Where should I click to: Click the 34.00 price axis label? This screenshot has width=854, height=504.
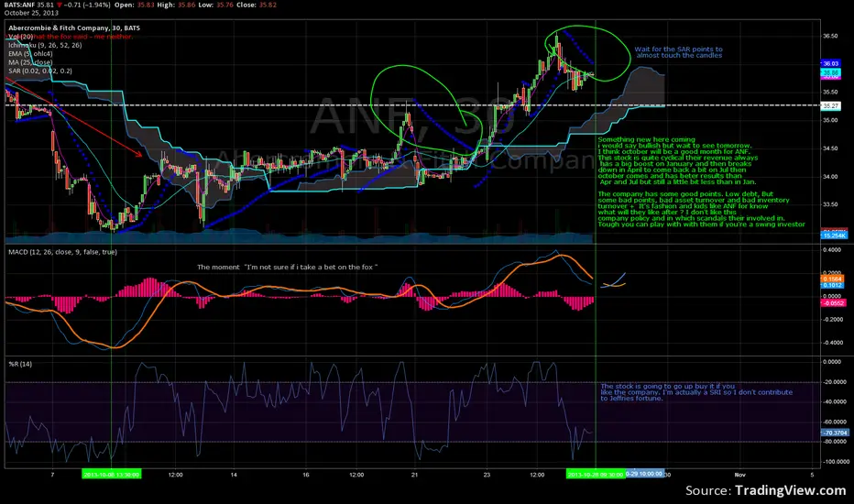[x=830, y=177]
